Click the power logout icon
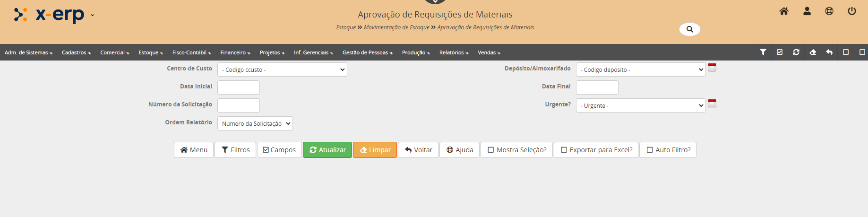 852,11
